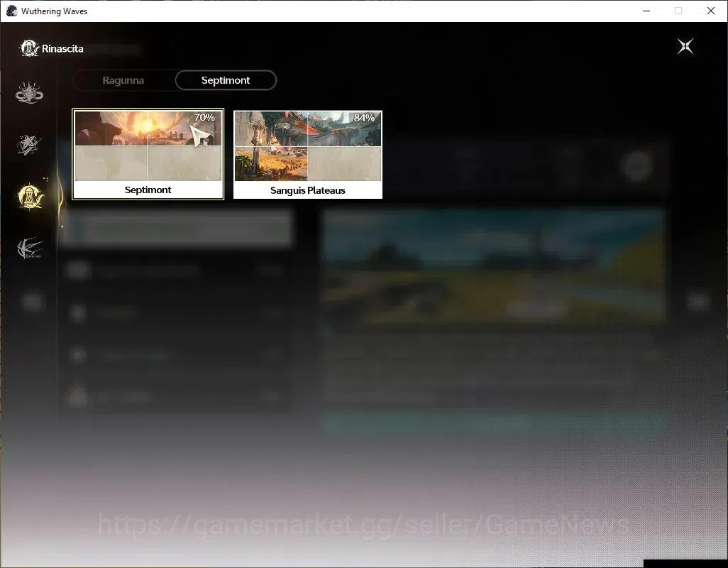Open the Sanguis Plateaus area card

click(x=308, y=155)
